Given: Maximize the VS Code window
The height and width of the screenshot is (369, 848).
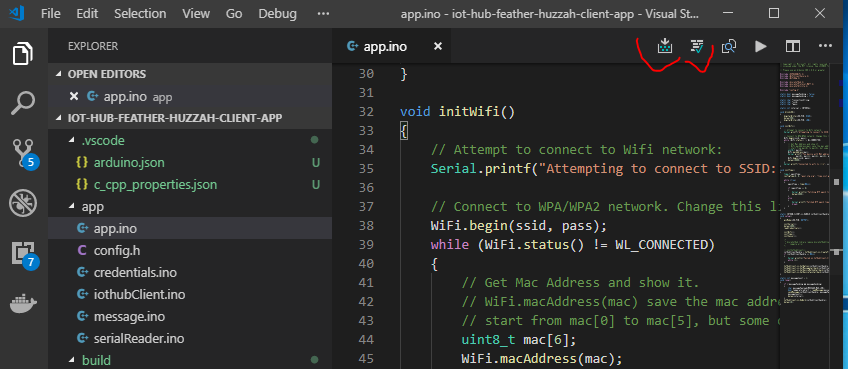Looking at the screenshot, I should (x=774, y=13).
